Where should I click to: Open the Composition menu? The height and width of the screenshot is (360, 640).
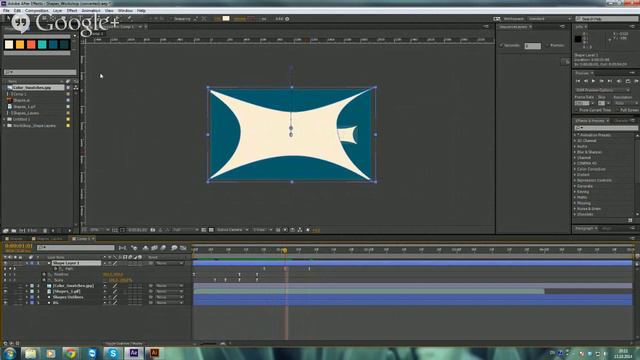(x=37, y=11)
